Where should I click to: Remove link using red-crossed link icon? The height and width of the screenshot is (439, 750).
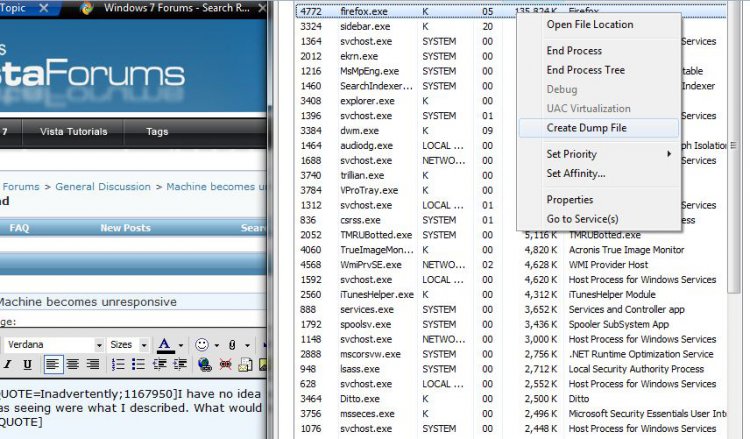click(x=225, y=364)
